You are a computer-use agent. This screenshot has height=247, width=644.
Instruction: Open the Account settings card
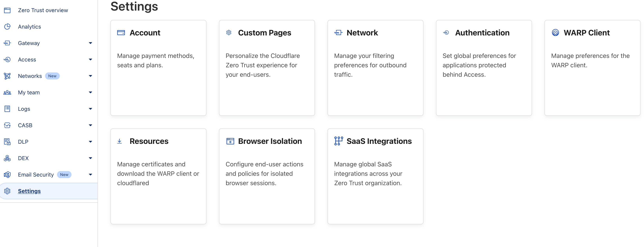[x=158, y=68]
